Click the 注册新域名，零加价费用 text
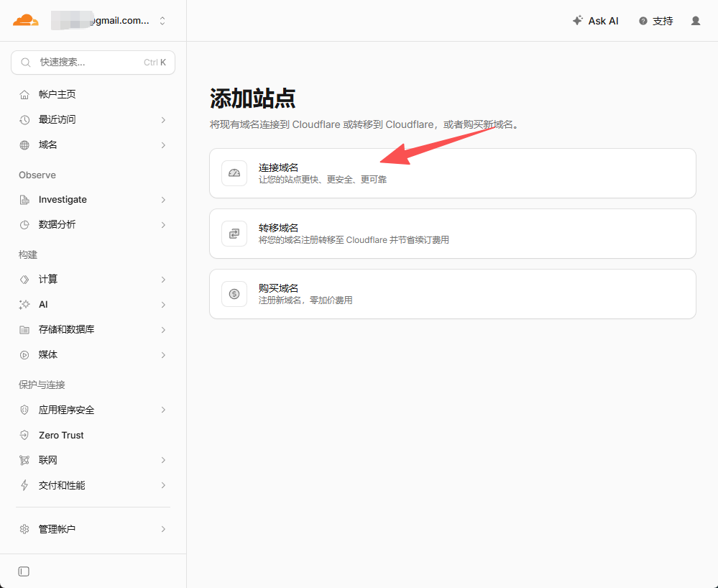 (305, 300)
